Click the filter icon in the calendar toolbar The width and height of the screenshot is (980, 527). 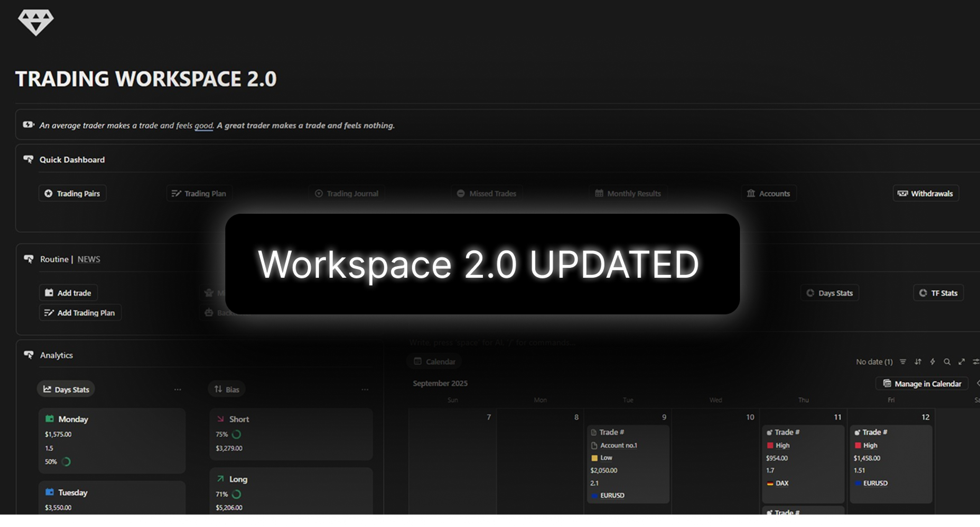pos(903,362)
